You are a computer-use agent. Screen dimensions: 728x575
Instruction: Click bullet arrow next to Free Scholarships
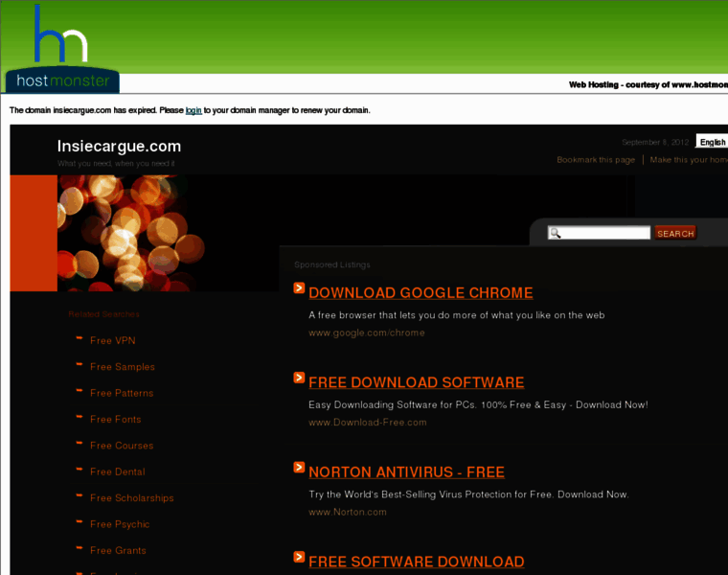(80, 495)
